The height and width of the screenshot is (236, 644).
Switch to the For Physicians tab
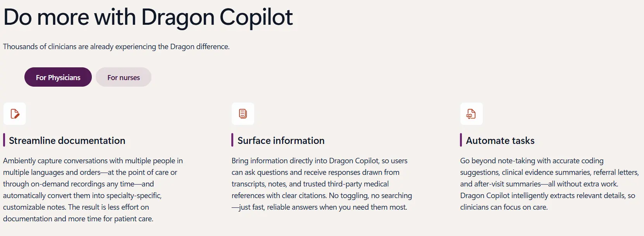tap(58, 77)
